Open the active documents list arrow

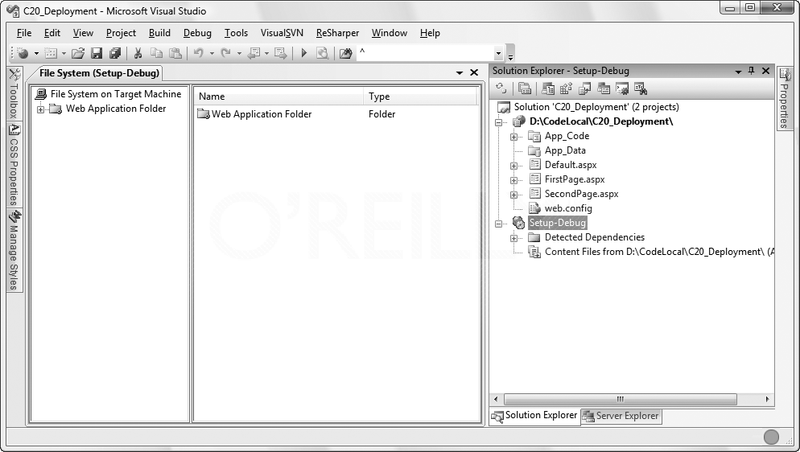(x=460, y=73)
